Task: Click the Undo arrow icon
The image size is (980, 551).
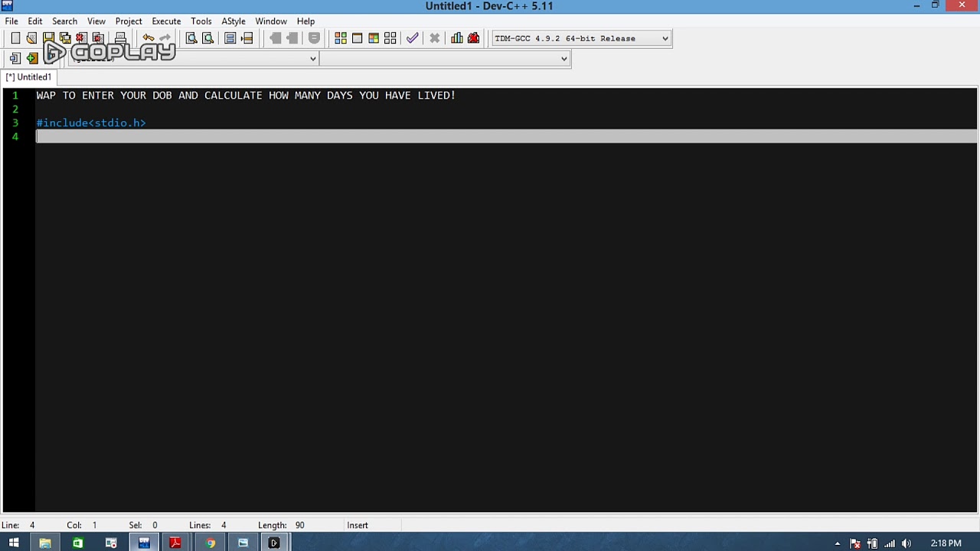Action: point(149,38)
